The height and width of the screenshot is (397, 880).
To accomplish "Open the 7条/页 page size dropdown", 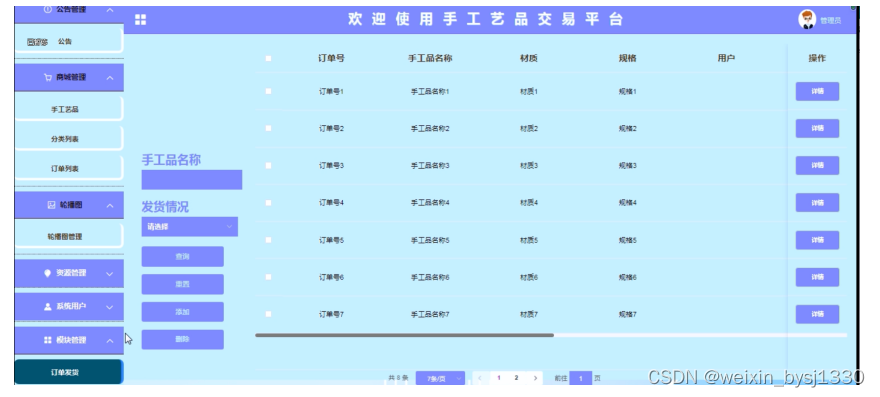I will coord(440,378).
